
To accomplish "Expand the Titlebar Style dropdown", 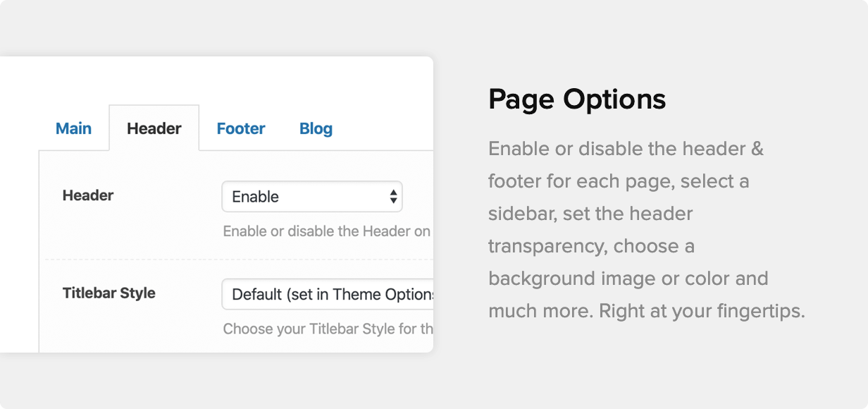I will [328, 294].
